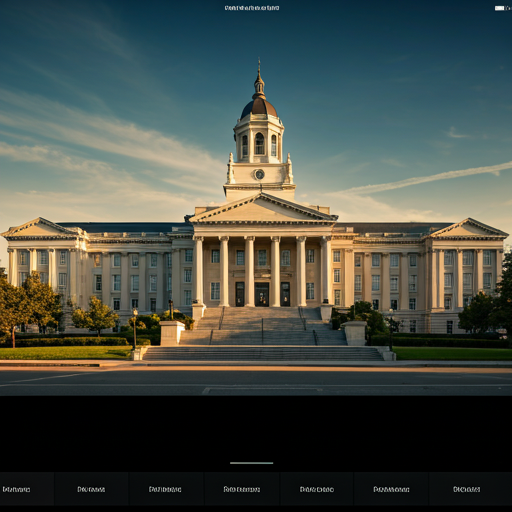Select the last tab in the bottom bar
The width and height of the screenshot is (512, 512).
click(x=467, y=489)
